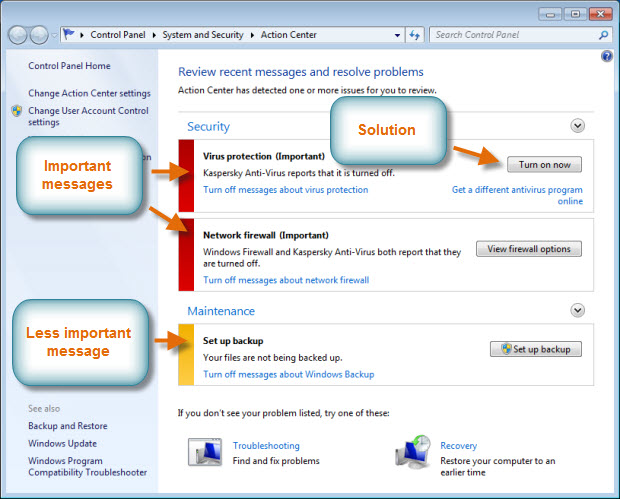Click into Search Control Panel field
Viewport: 620px width, 499px height.
click(x=512, y=35)
